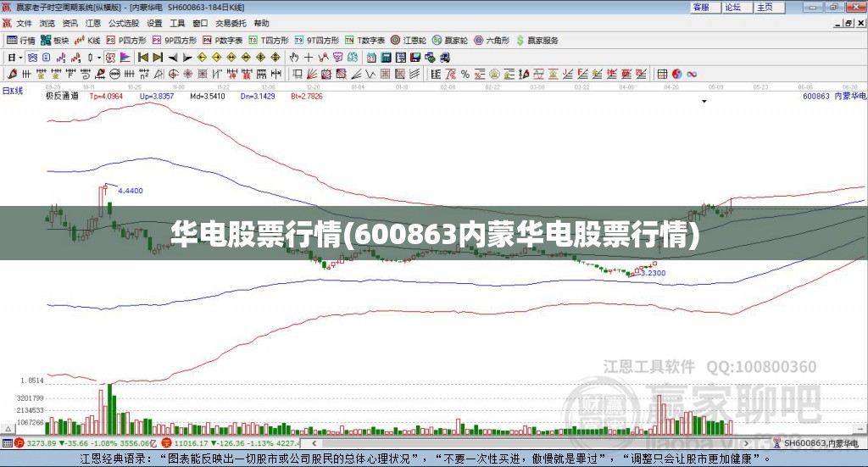The image size is (868, 467).
Task: Open the 工具 menu
Action: point(177,23)
